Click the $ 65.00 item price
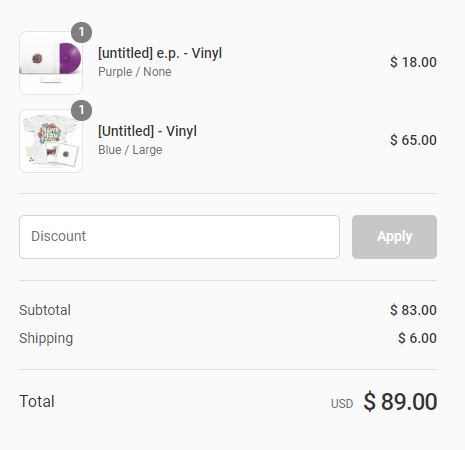 (413, 140)
